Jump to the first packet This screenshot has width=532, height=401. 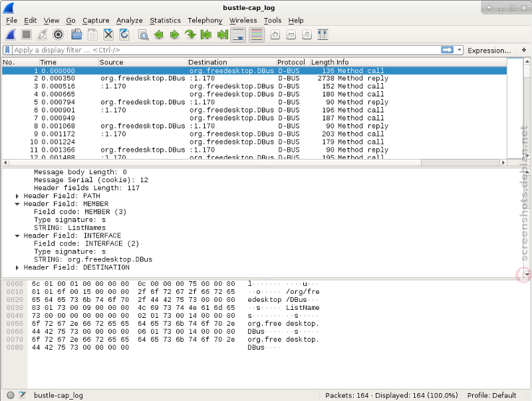point(206,35)
